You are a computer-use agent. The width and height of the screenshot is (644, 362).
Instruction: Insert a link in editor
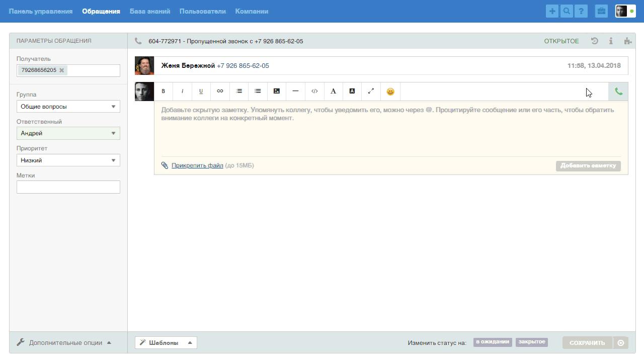220,92
